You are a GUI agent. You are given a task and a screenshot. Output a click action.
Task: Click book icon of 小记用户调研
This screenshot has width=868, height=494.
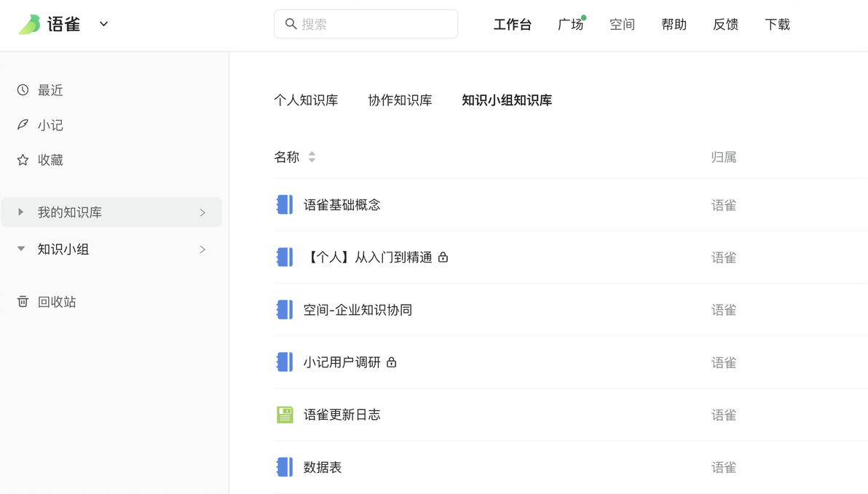point(285,362)
